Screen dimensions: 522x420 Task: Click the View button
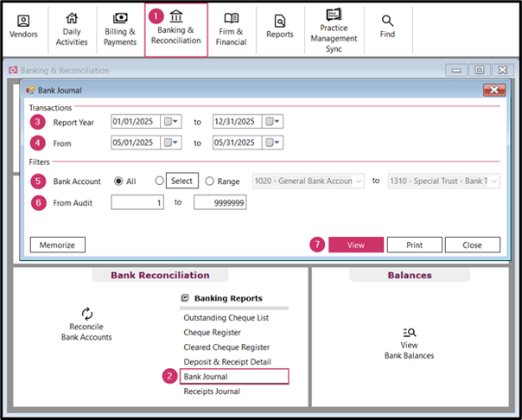(x=356, y=245)
